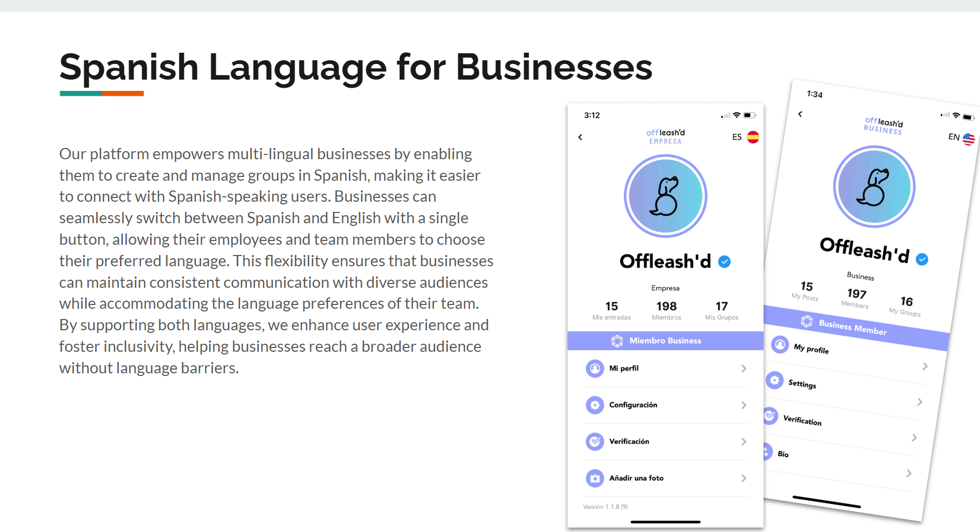Click the offleash'd BUSINESS logo
The image size is (980, 532).
pyautogui.click(x=883, y=126)
